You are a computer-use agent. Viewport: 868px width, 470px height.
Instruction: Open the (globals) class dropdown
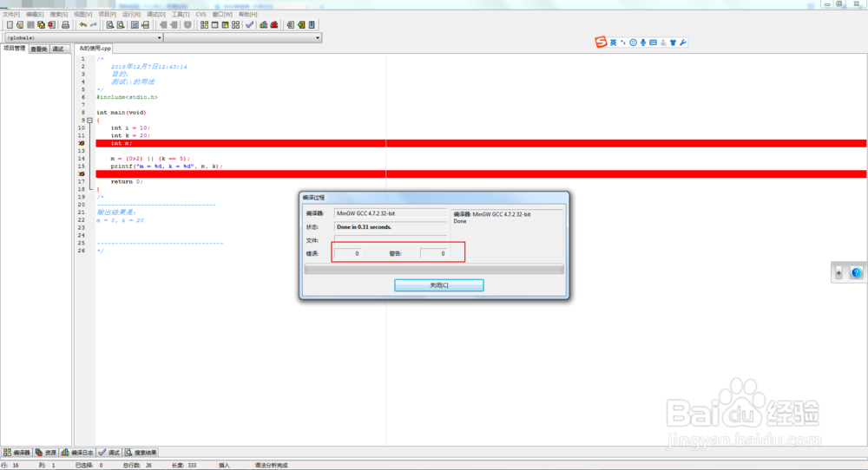tap(83, 37)
